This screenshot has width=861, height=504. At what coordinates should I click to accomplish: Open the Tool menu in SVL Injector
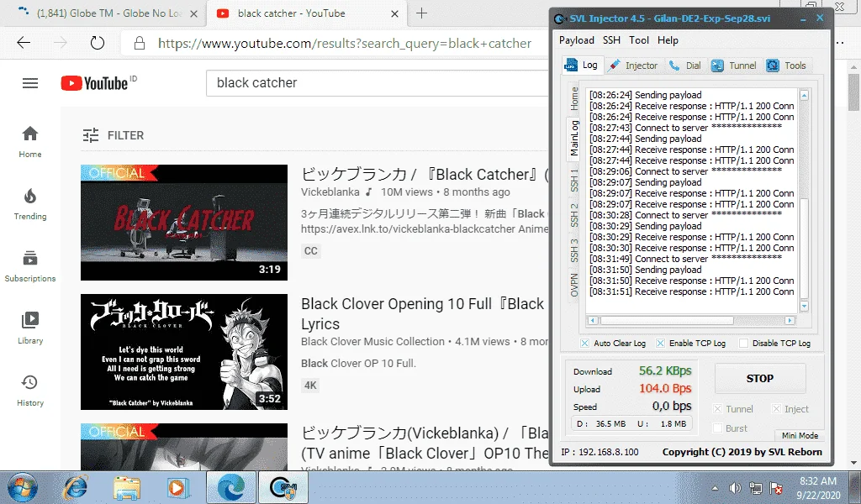(639, 40)
